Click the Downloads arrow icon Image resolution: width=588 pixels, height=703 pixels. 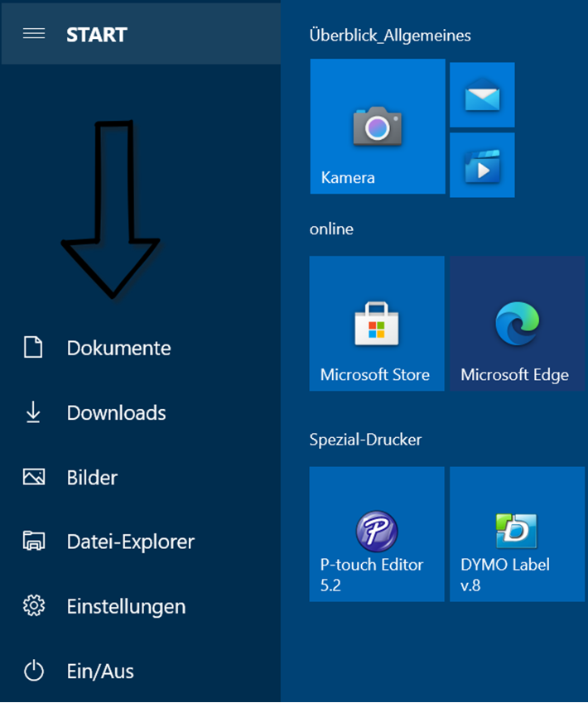point(33,412)
